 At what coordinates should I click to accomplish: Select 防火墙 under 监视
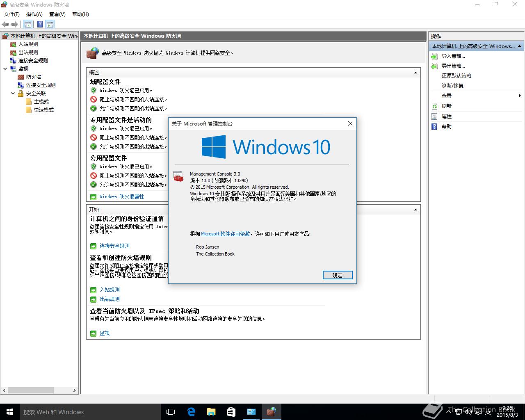tap(33, 77)
